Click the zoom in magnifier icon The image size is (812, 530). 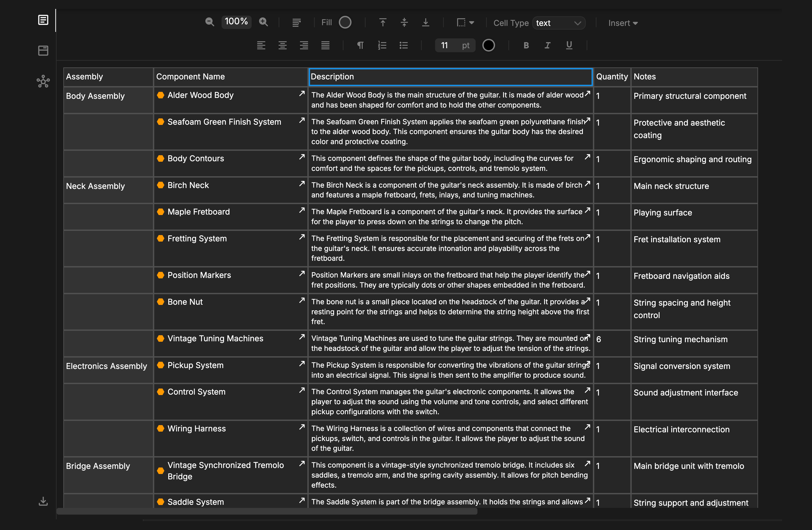pos(263,22)
